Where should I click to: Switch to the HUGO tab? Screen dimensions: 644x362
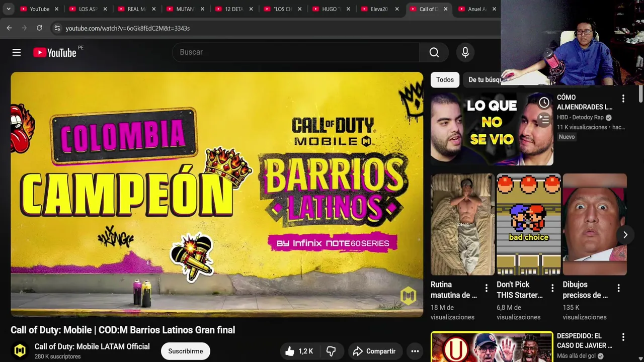click(x=331, y=9)
